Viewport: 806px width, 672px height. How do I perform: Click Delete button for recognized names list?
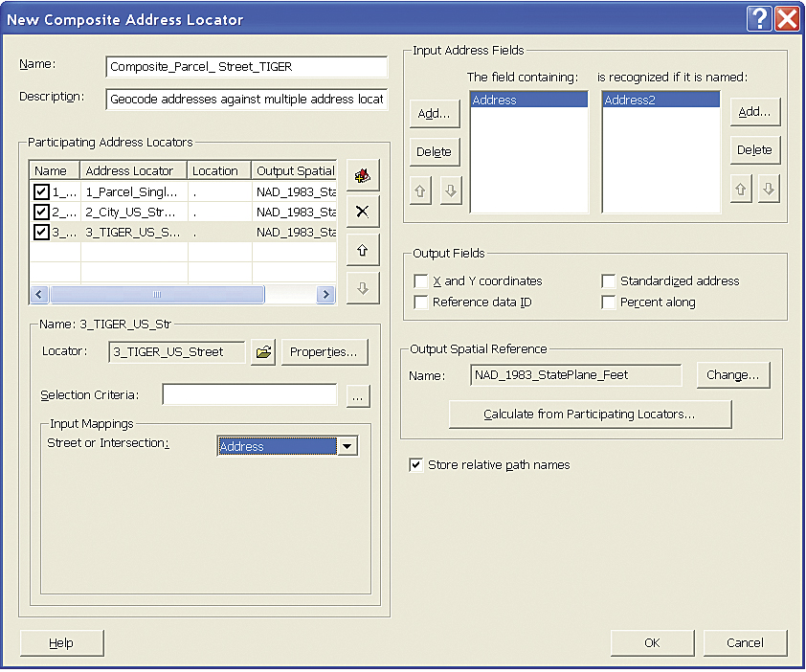[755, 150]
